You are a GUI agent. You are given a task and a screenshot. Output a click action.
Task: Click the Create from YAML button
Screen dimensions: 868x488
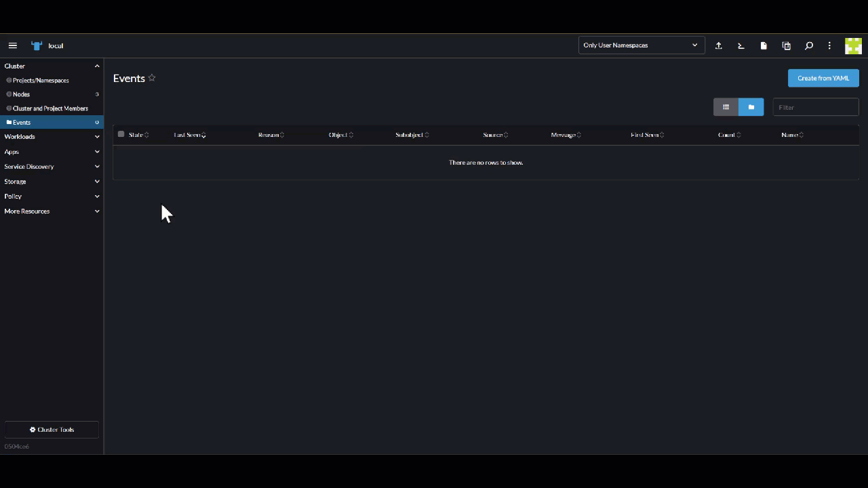823,78
